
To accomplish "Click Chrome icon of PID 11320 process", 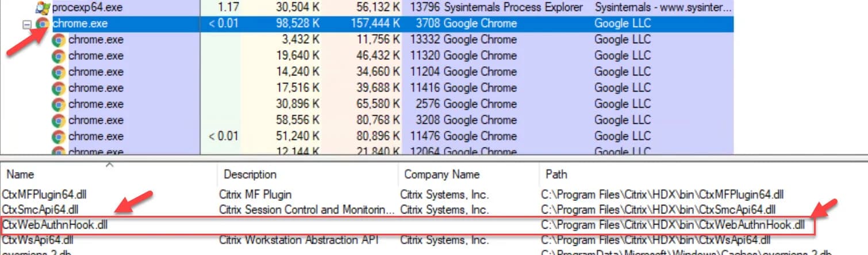I will tap(58, 56).
